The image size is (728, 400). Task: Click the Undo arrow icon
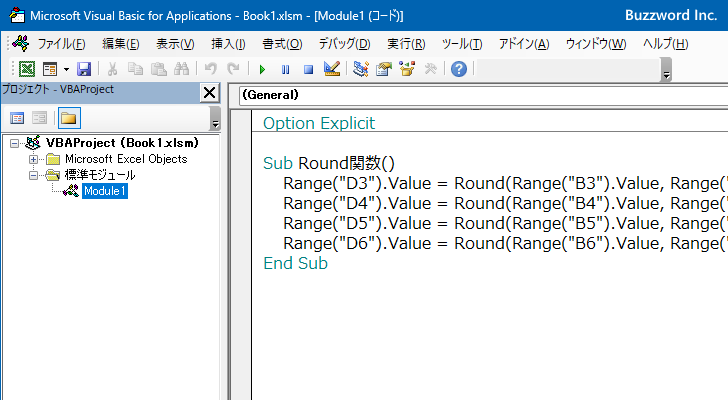(211, 69)
